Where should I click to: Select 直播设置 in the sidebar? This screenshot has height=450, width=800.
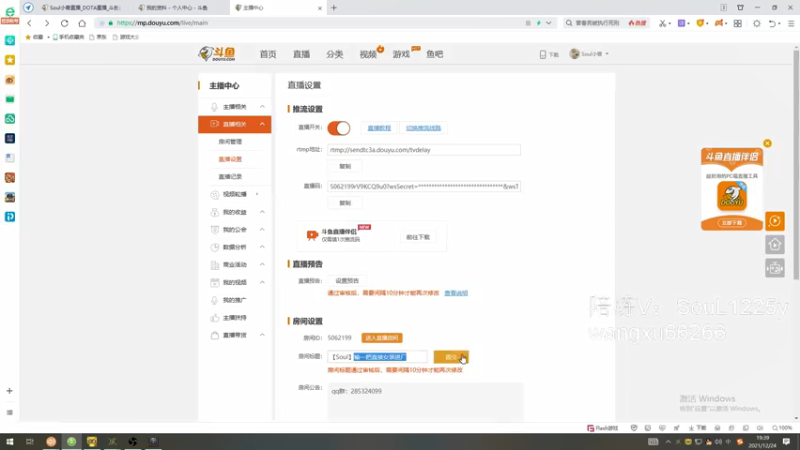(230, 159)
